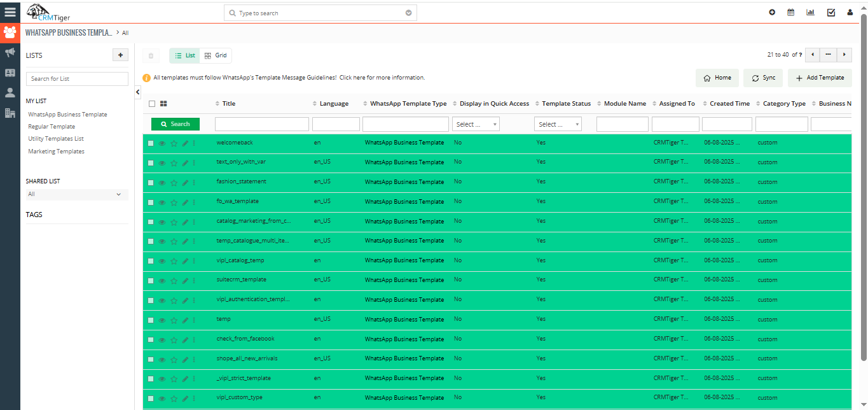Click the WhatsApp Business Template module title

click(x=69, y=32)
